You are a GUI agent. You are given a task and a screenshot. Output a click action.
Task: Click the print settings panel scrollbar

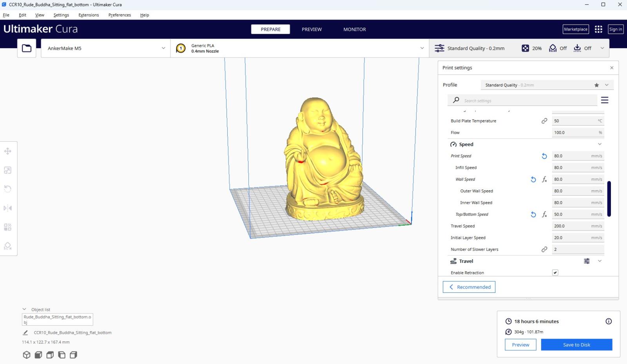(609, 198)
